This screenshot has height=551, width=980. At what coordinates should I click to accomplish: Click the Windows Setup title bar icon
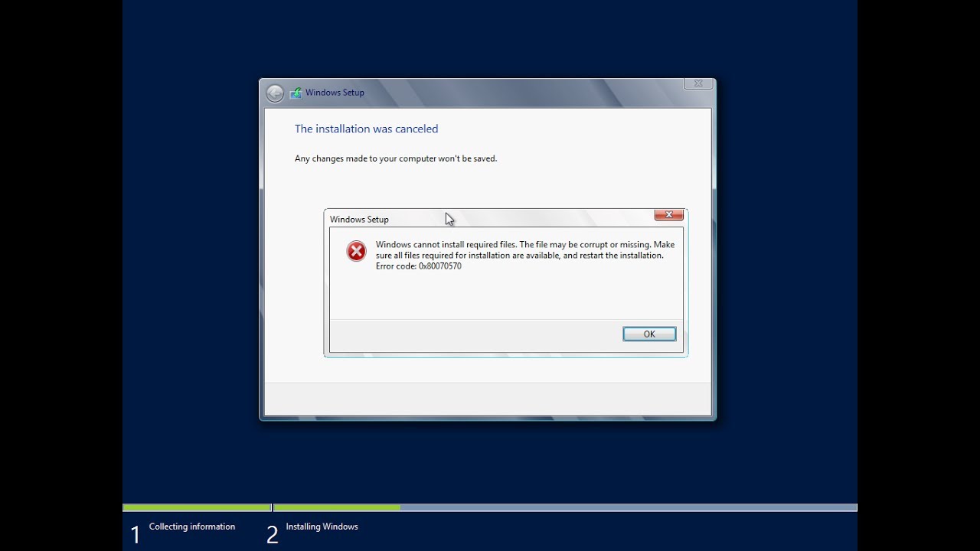[x=296, y=93]
